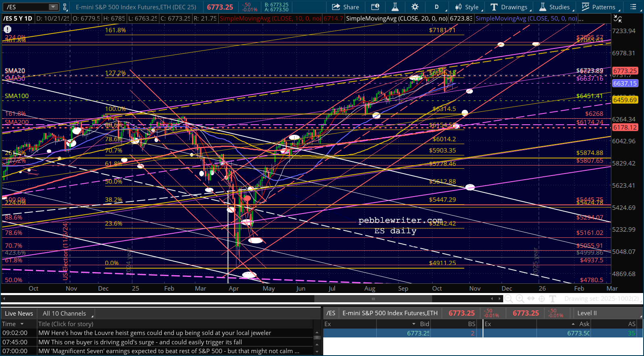Click the $4911.25 Fibonacci level label
644x356 pixels.
[x=442, y=263]
